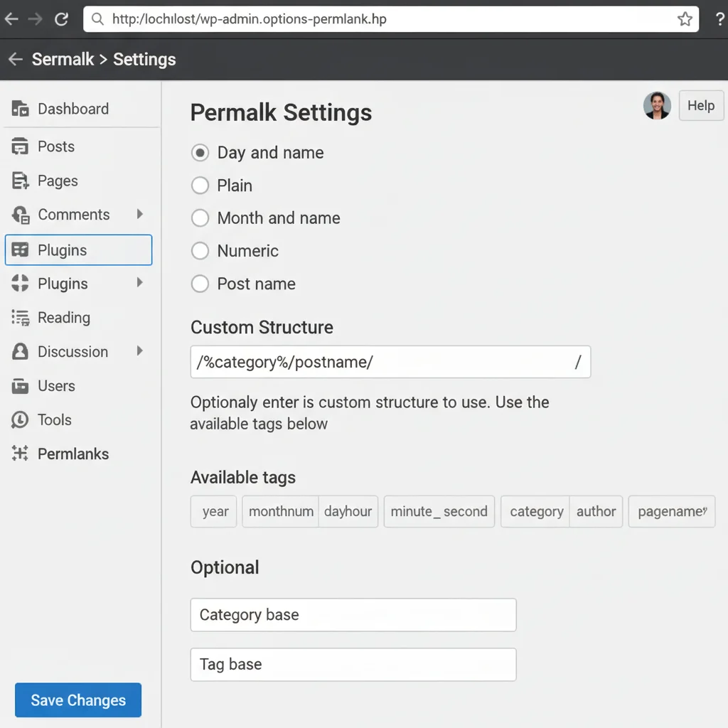Viewport: 728px width, 728px height.
Task: Click the Category base input field
Action: pyautogui.click(x=353, y=615)
